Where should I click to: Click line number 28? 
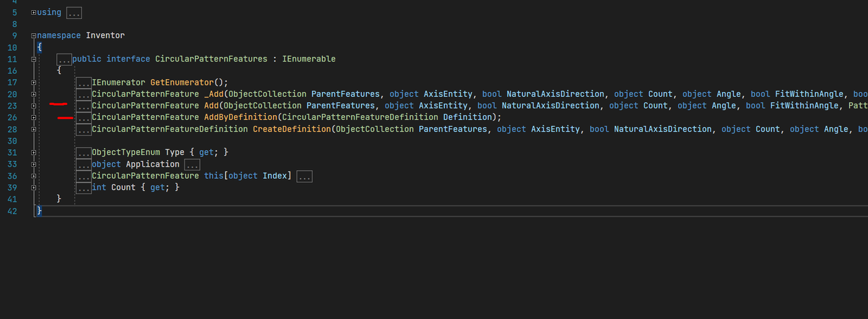click(13, 129)
